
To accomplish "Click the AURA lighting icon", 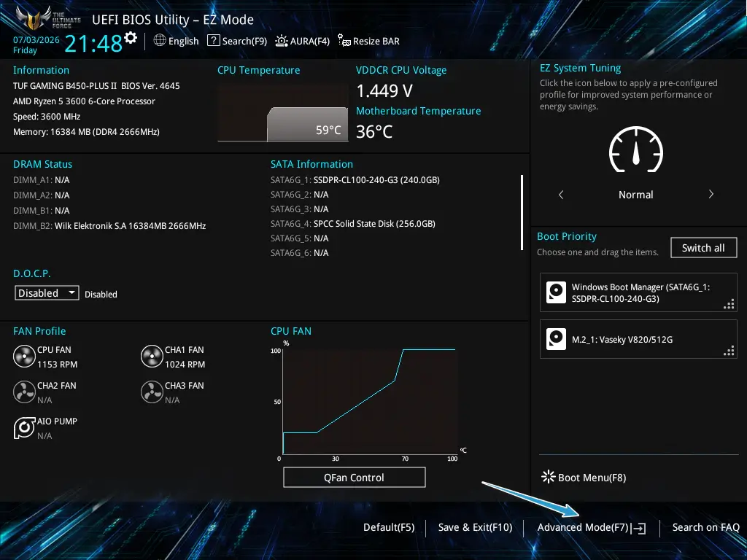I will 282,41.
